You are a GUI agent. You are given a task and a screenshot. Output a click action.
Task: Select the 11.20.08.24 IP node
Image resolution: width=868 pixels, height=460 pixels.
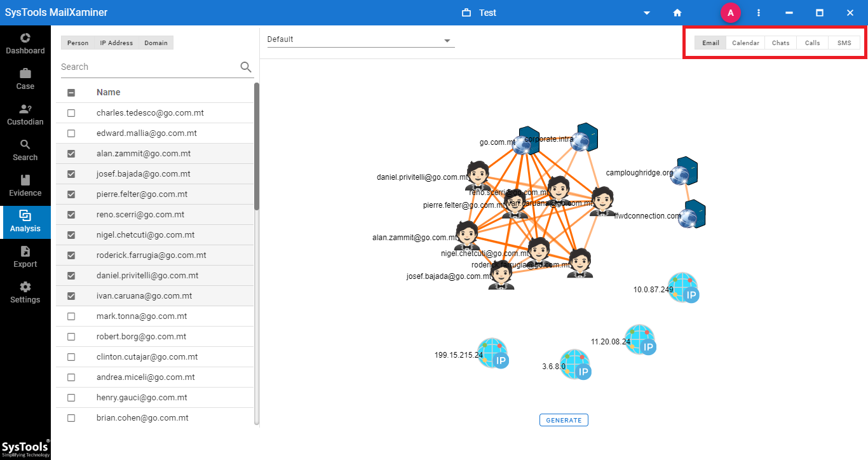640,340
